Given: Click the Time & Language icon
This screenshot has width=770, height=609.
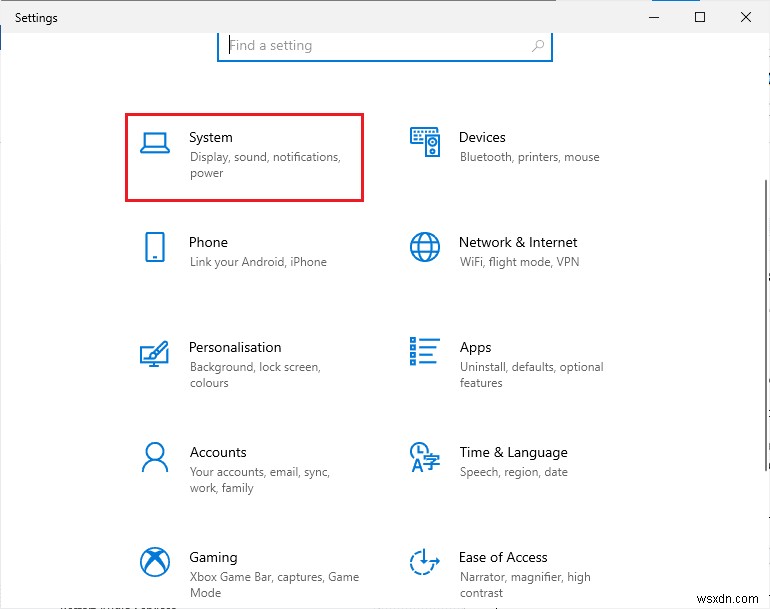Looking at the screenshot, I should click(425, 458).
